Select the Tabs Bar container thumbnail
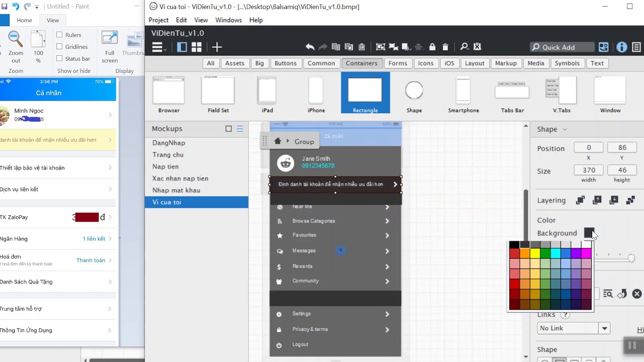The width and height of the screenshot is (644, 362). (512, 94)
